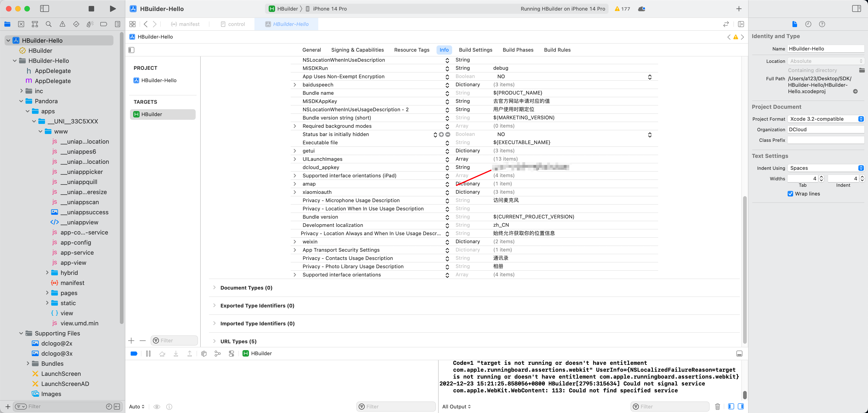Hide the navigator sidebar toggle
The height and width of the screenshot is (413, 868).
45,9
